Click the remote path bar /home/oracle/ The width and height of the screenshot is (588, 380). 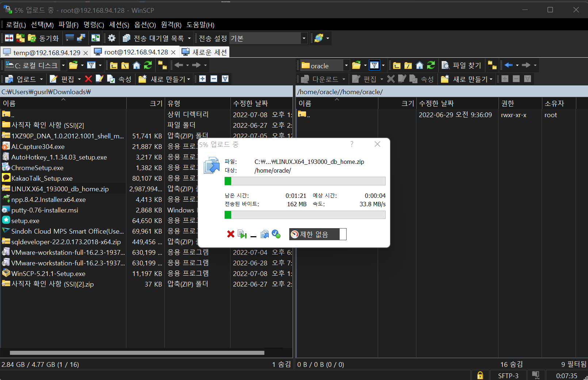point(442,92)
